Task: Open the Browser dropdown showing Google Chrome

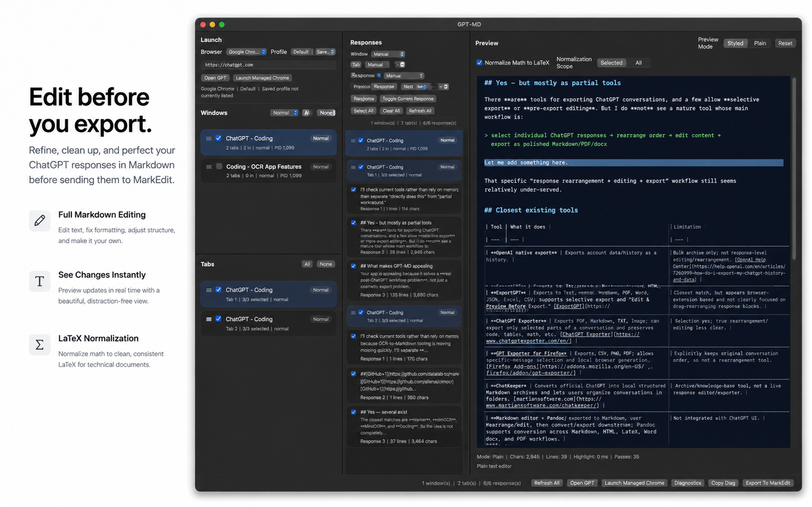Action: 246,52
